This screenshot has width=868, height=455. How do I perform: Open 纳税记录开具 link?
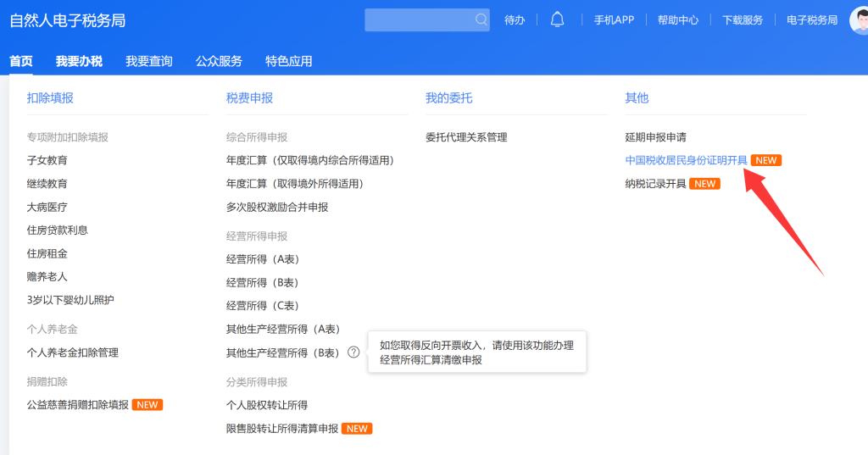click(x=655, y=184)
